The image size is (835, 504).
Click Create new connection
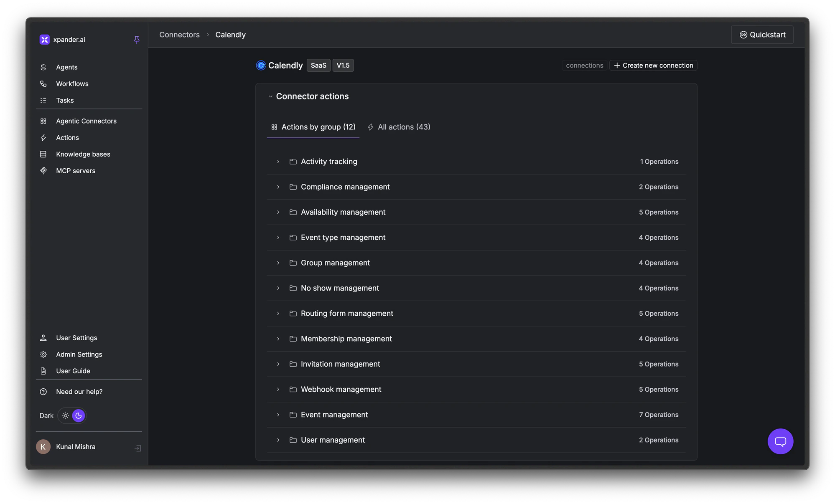click(653, 65)
